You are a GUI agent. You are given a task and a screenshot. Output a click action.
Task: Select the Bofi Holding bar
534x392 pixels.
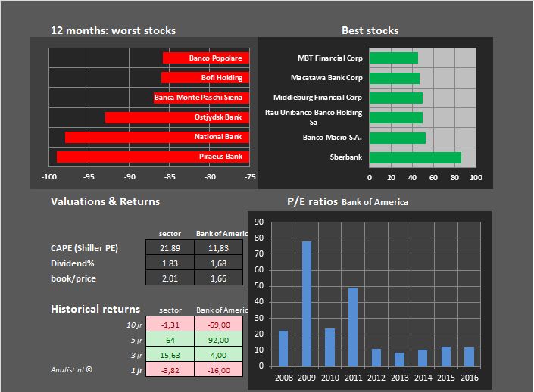pyautogui.click(x=205, y=78)
